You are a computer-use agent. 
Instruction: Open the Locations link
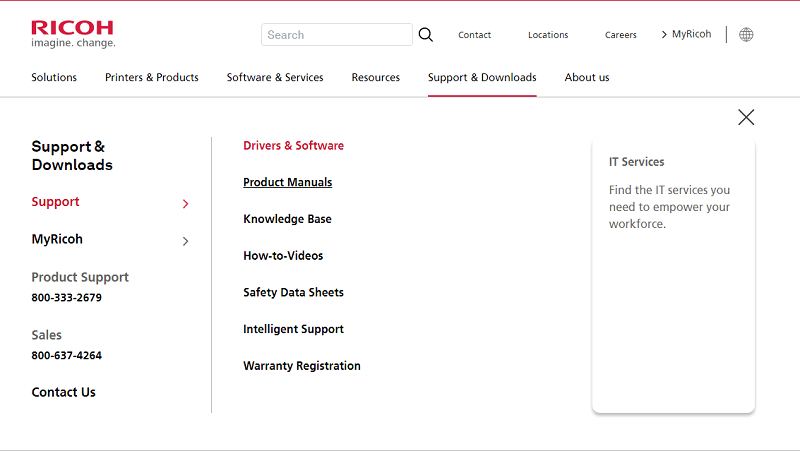click(x=548, y=35)
